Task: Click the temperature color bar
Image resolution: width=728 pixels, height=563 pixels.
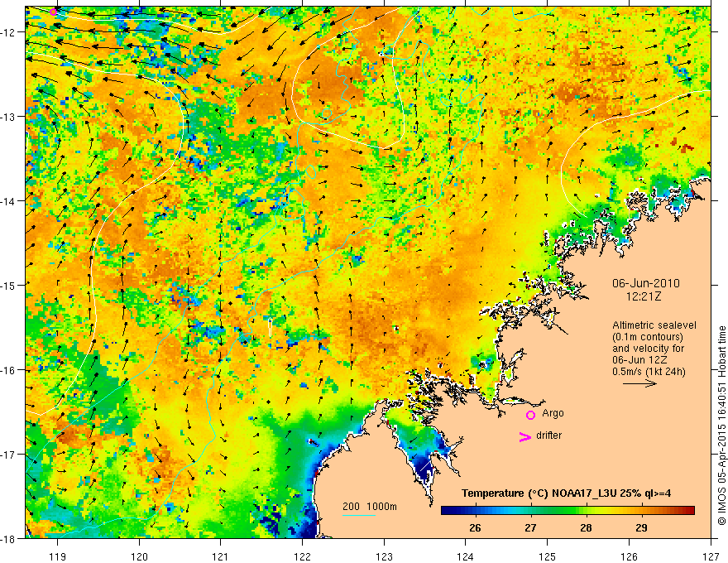Action: click(568, 510)
